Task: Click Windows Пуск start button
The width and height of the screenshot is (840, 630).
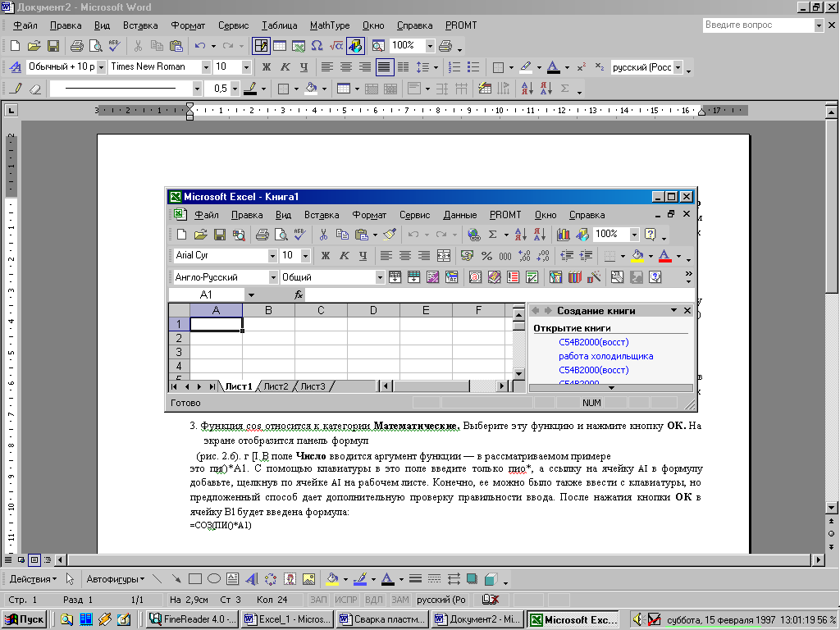Action: 25,619
